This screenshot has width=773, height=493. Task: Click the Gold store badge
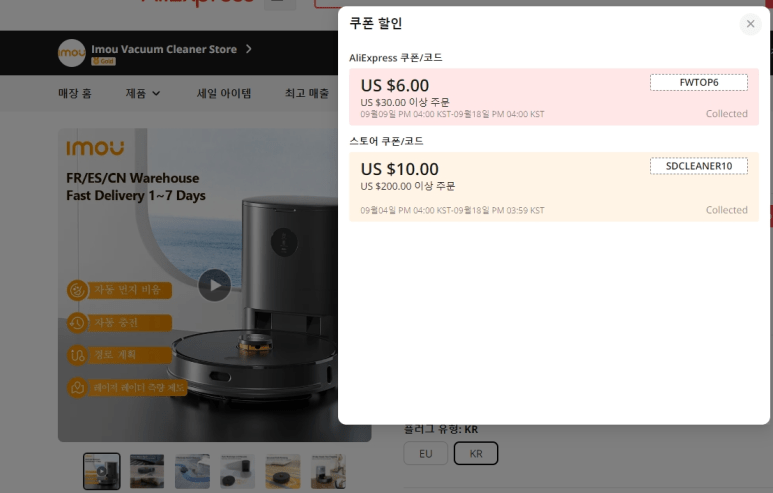(103, 61)
